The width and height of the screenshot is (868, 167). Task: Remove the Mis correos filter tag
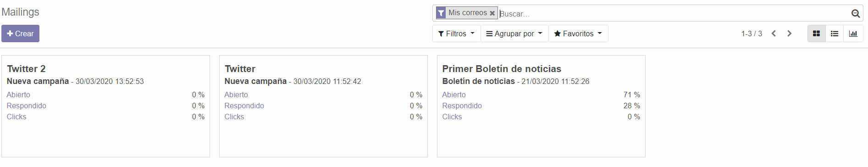[x=492, y=13]
